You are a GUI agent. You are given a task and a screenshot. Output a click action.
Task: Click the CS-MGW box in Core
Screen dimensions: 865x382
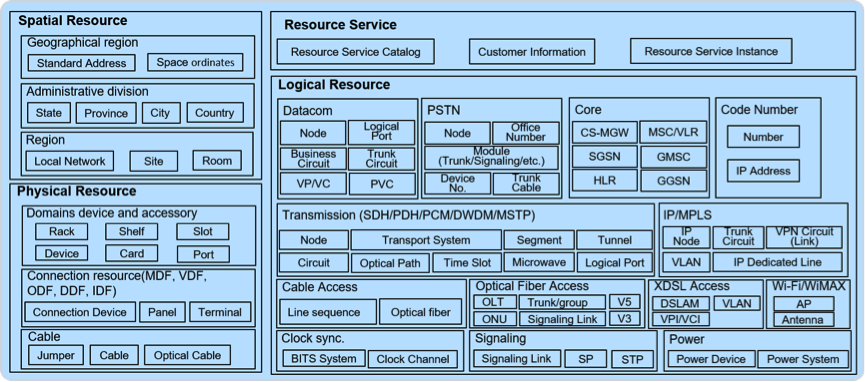[605, 132]
